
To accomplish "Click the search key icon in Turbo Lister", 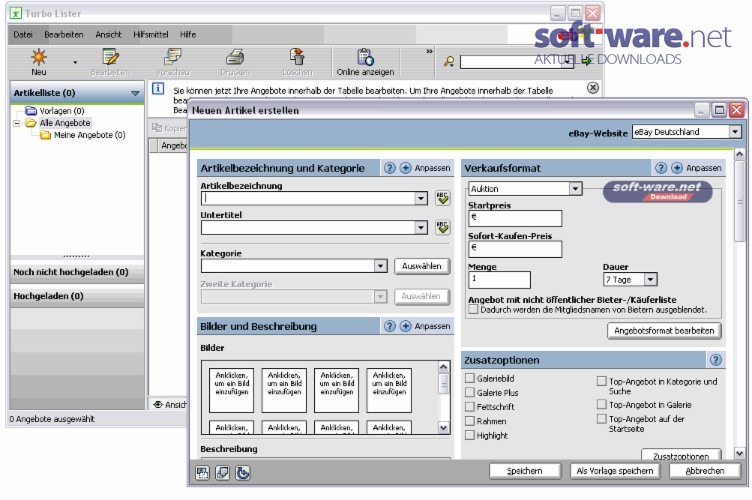I will (449, 61).
